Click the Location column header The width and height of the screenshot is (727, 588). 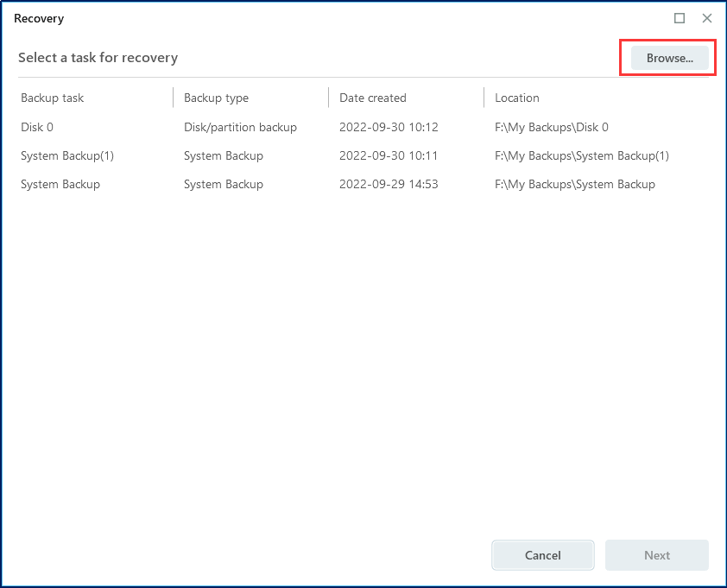[517, 98]
